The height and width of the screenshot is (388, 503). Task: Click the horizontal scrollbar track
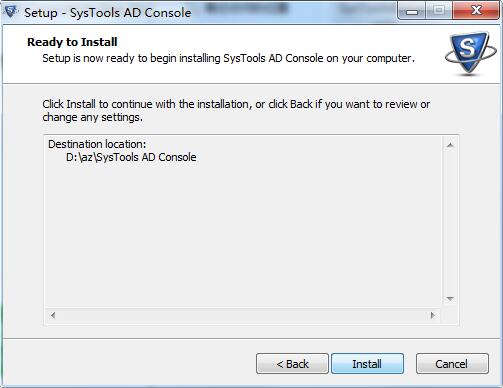[x=243, y=315]
